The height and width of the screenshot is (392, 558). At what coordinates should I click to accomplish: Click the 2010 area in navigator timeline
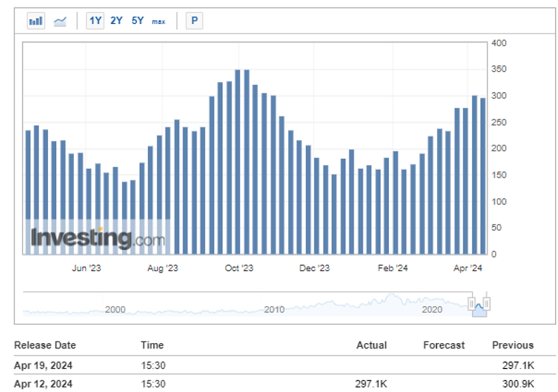(x=274, y=310)
